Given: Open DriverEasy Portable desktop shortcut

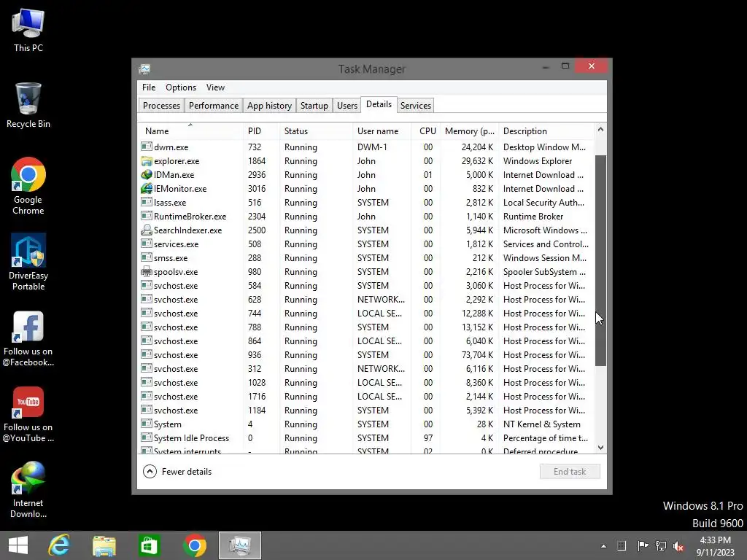Looking at the screenshot, I should [28, 262].
